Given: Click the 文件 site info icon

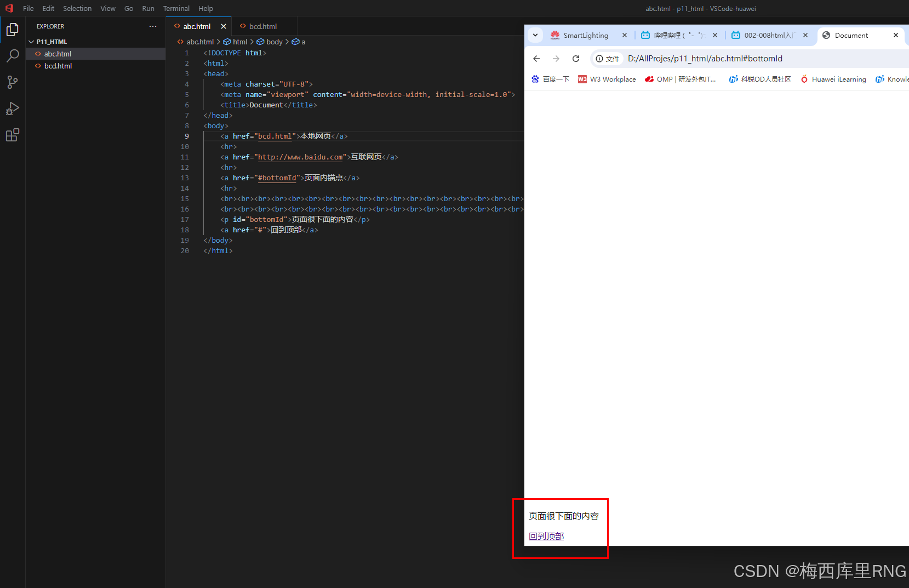Looking at the screenshot, I should 608,59.
